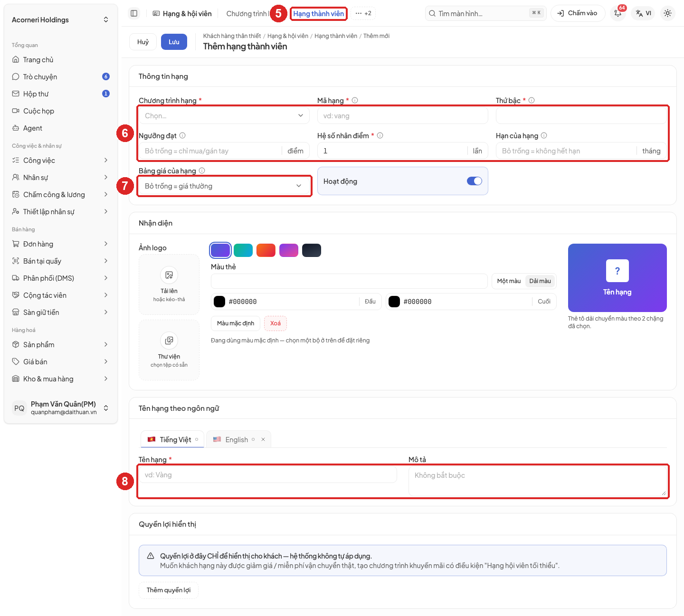This screenshot has width=684, height=616.
Task: Toggle the sidebar panel icon
Action: pos(134,13)
